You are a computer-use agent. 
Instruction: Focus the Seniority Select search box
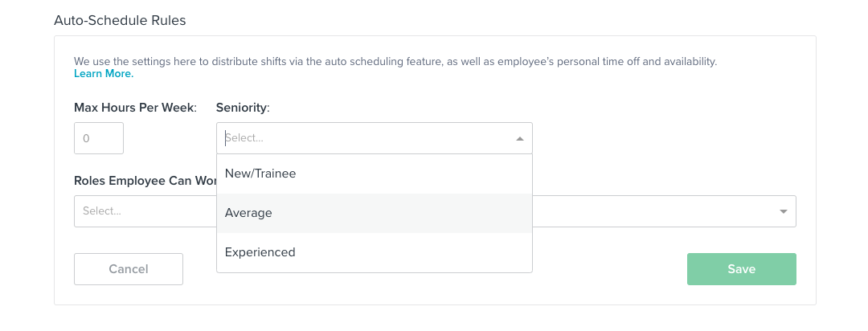click(366, 138)
